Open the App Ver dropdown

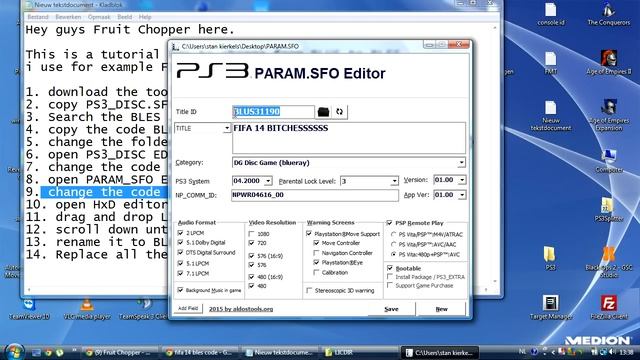462,195
